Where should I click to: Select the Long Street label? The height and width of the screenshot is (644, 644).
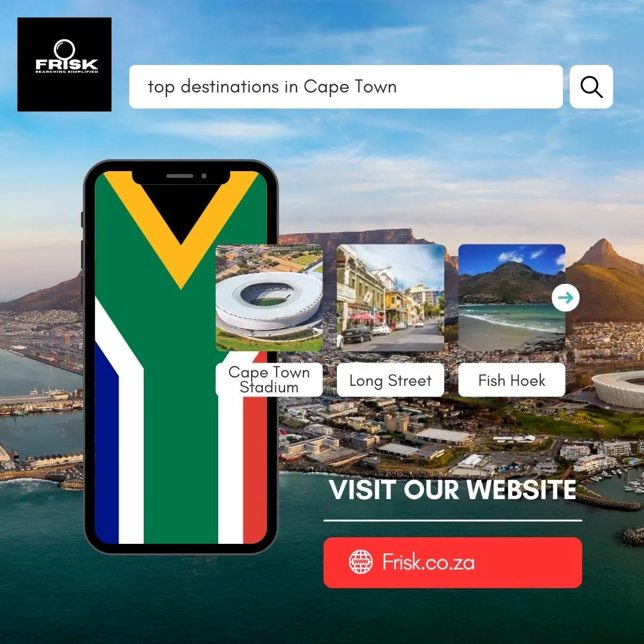tap(390, 380)
